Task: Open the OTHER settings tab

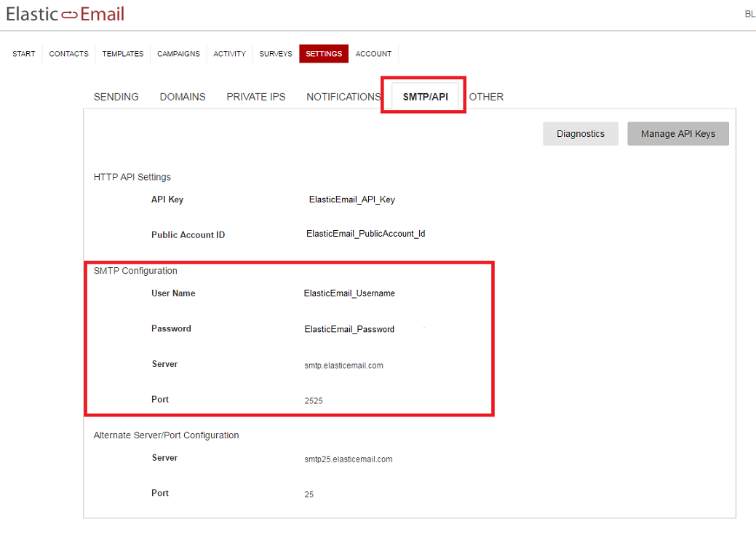Action: click(x=486, y=96)
